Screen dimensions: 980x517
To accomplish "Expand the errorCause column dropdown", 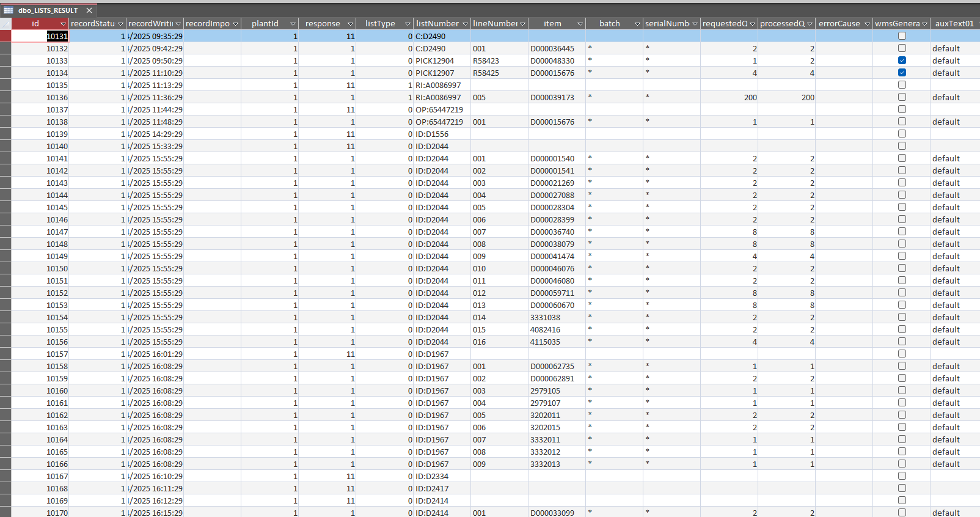I will coord(867,24).
